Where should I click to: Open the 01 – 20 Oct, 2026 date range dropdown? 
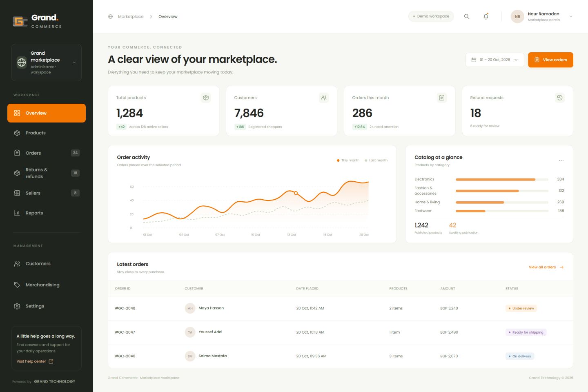click(495, 60)
